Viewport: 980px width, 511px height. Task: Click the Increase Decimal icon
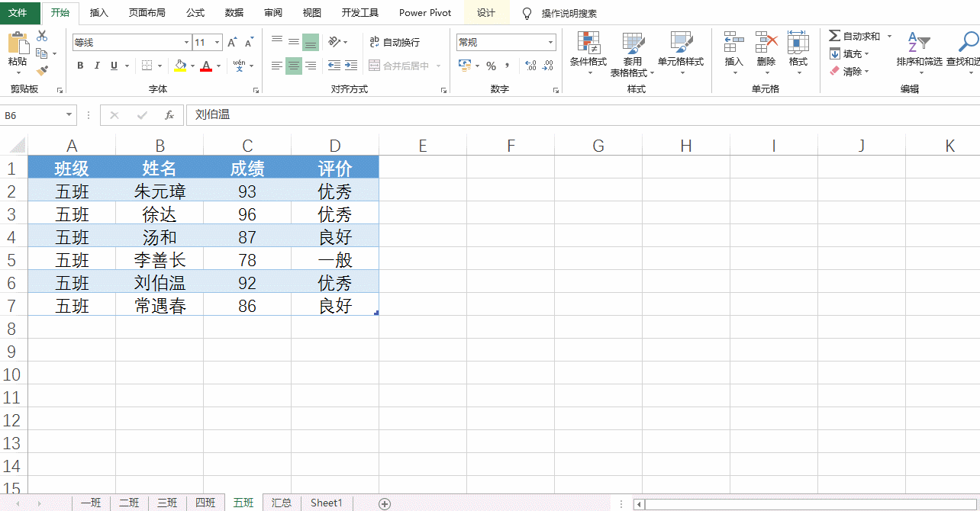pos(529,66)
